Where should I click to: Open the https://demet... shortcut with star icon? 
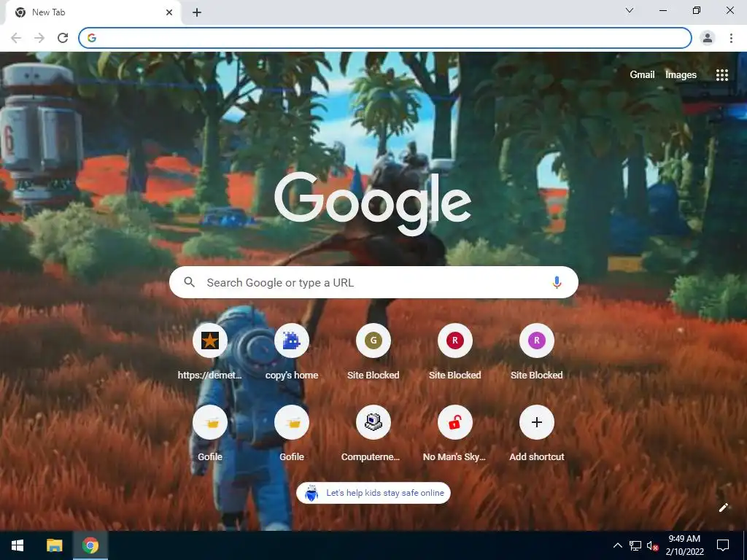(209, 341)
